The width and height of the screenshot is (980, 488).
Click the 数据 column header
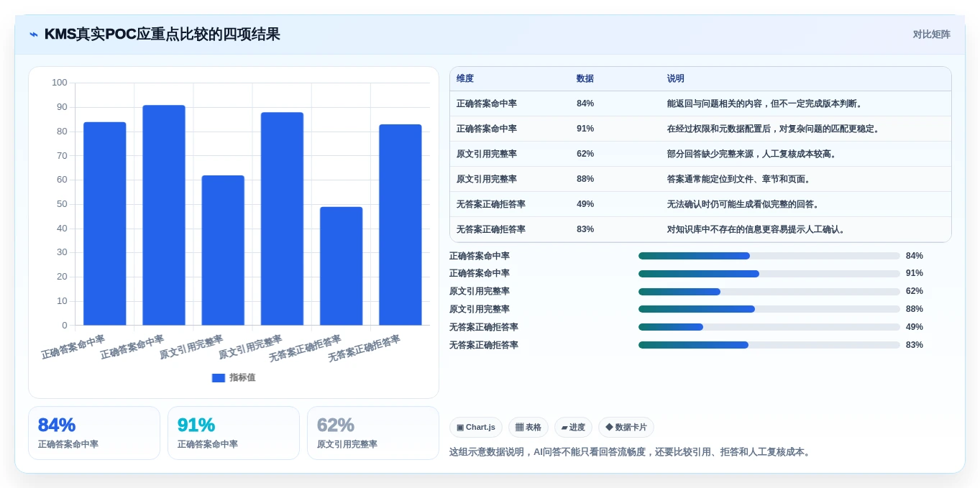(585, 78)
